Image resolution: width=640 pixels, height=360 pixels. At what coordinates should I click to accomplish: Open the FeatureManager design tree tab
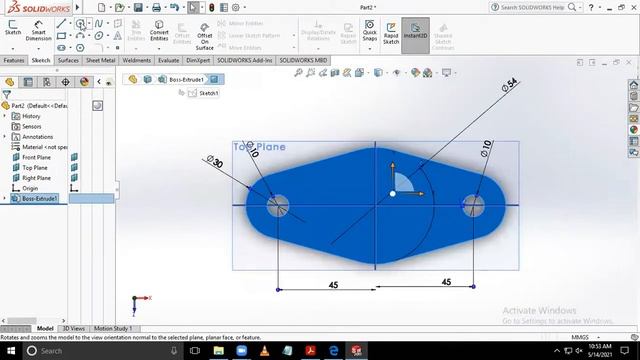(9, 82)
